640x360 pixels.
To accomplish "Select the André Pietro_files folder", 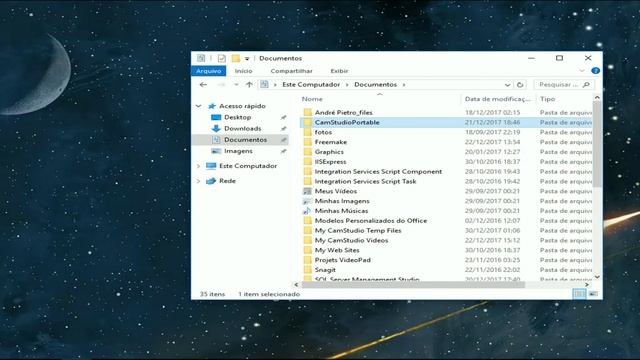I will [343, 112].
